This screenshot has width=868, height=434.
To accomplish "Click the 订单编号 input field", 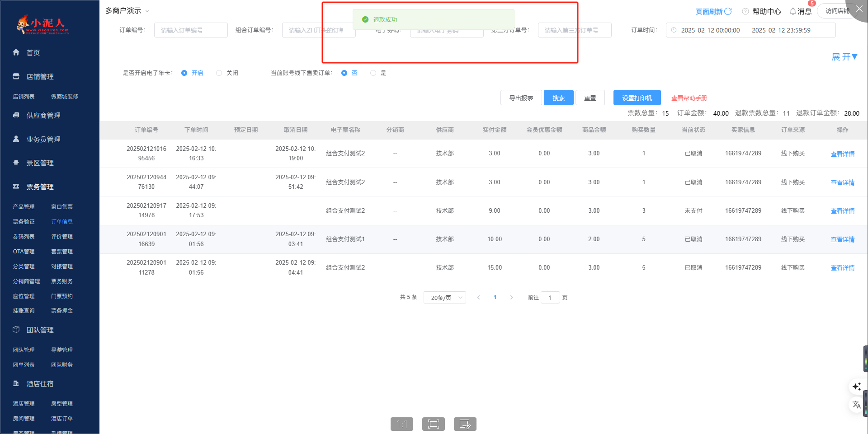I will [191, 30].
